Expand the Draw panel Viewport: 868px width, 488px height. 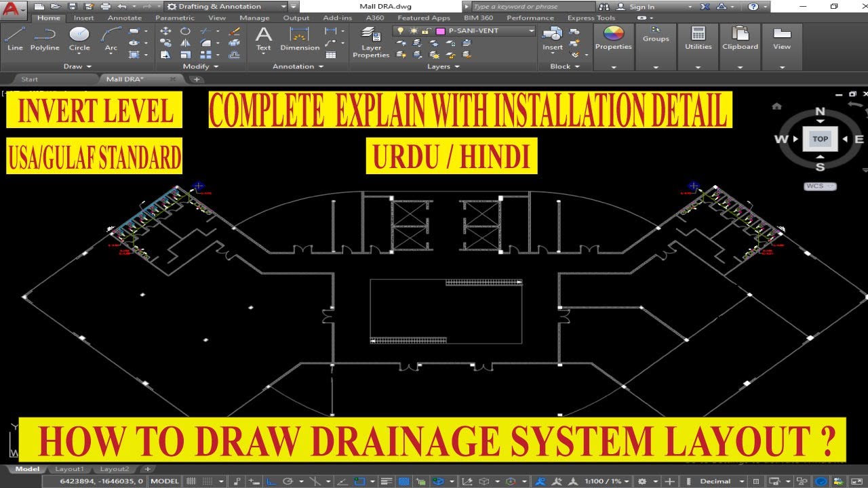coord(77,66)
